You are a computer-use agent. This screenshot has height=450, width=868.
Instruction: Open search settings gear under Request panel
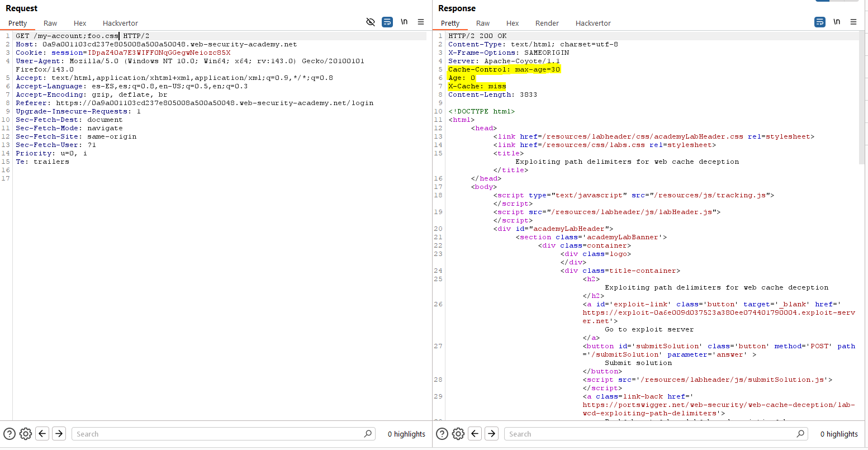[25, 434]
